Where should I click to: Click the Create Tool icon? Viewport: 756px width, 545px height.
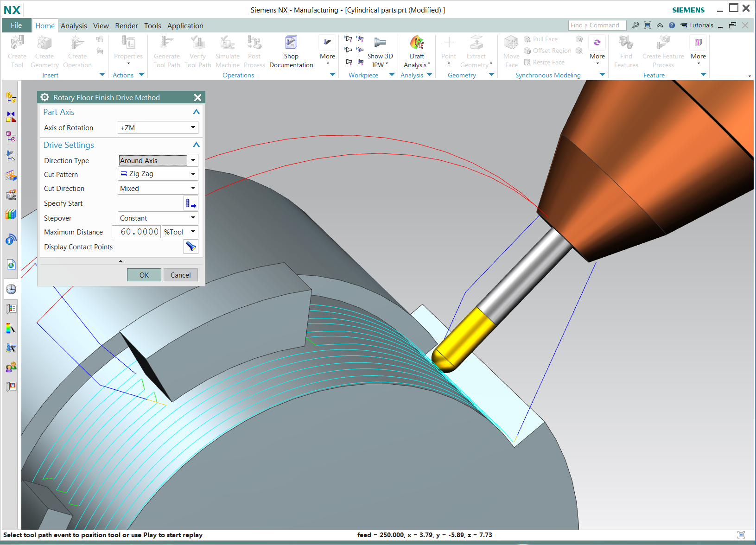(x=17, y=43)
